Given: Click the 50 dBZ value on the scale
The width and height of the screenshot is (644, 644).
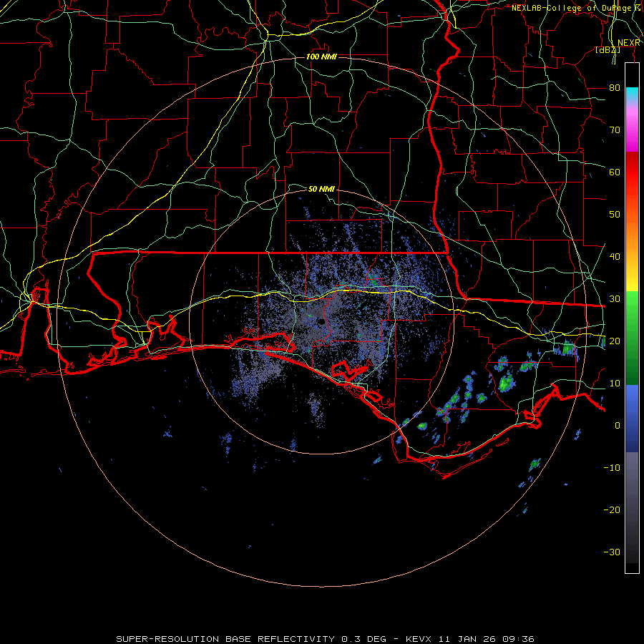Looking at the screenshot, I should click(615, 215).
